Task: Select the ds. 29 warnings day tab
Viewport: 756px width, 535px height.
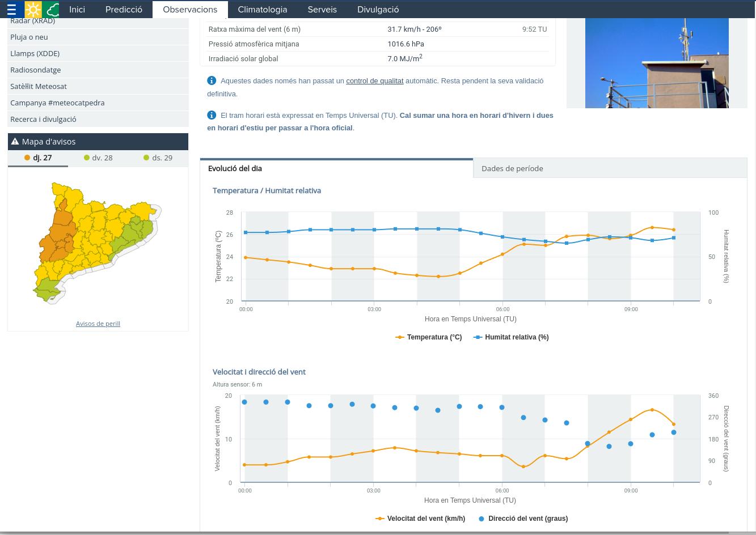Action: 158,158
